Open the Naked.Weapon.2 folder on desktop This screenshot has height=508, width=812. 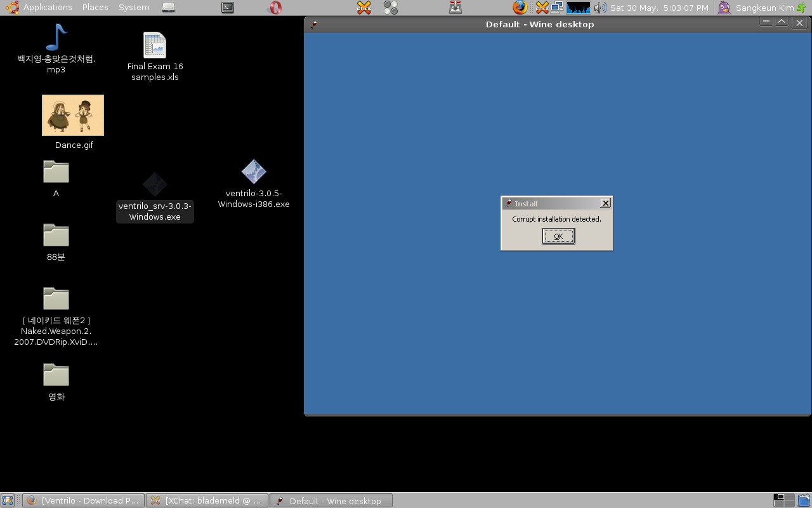click(56, 299)
